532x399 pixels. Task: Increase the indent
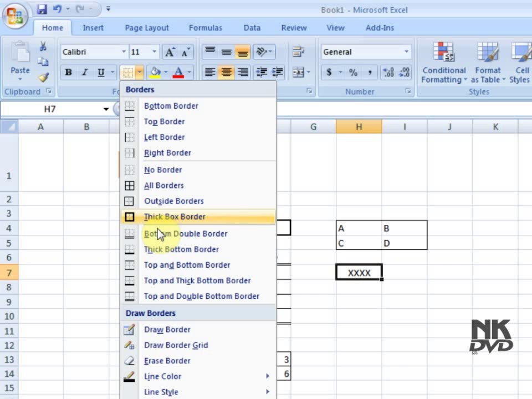pyautogui.click(x=278, y=72)
